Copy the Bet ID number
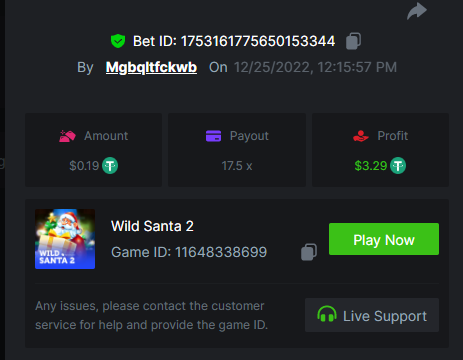463x360 pixels. [353, 41]
